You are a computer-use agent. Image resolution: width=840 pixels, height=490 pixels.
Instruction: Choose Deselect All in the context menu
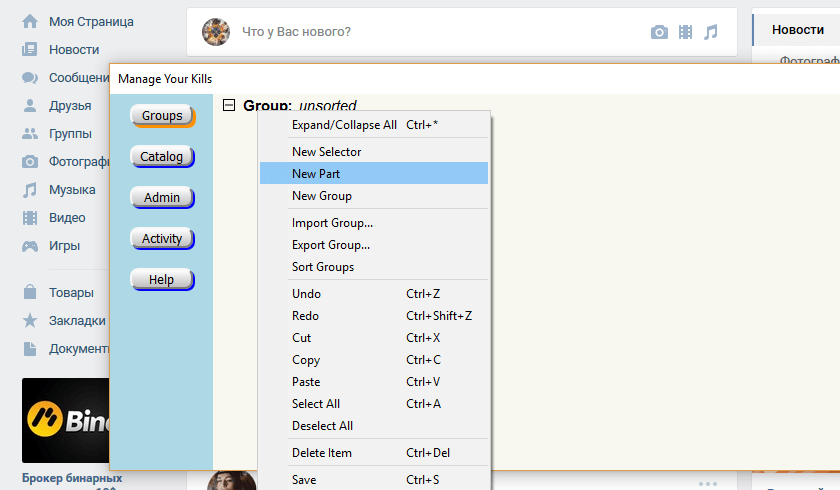pos(374,425)
